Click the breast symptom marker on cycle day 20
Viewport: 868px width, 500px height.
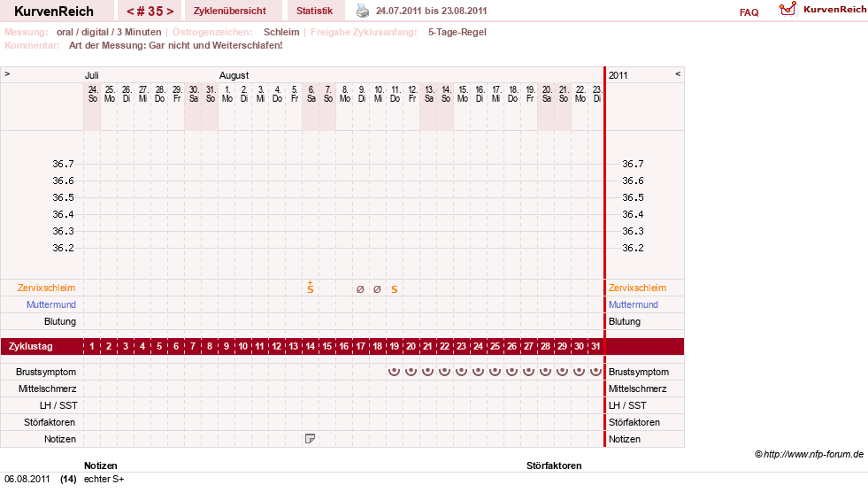[411, 371]
